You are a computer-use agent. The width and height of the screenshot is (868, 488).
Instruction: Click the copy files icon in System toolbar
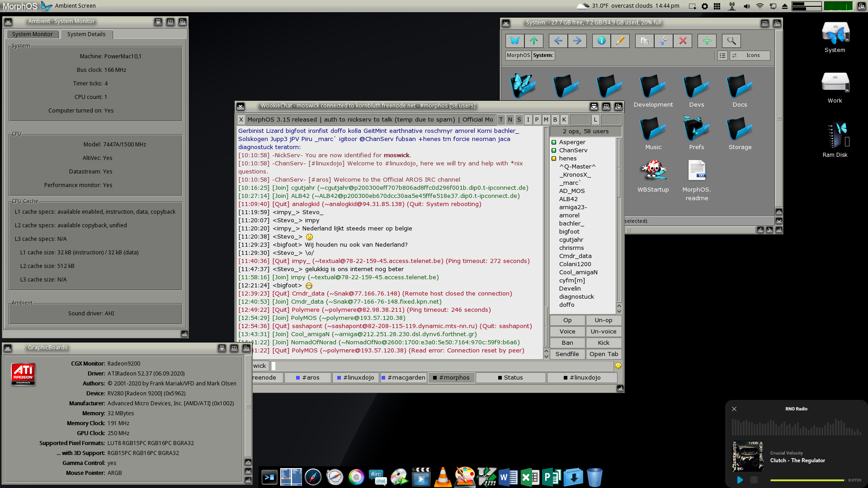click(645, 41)
